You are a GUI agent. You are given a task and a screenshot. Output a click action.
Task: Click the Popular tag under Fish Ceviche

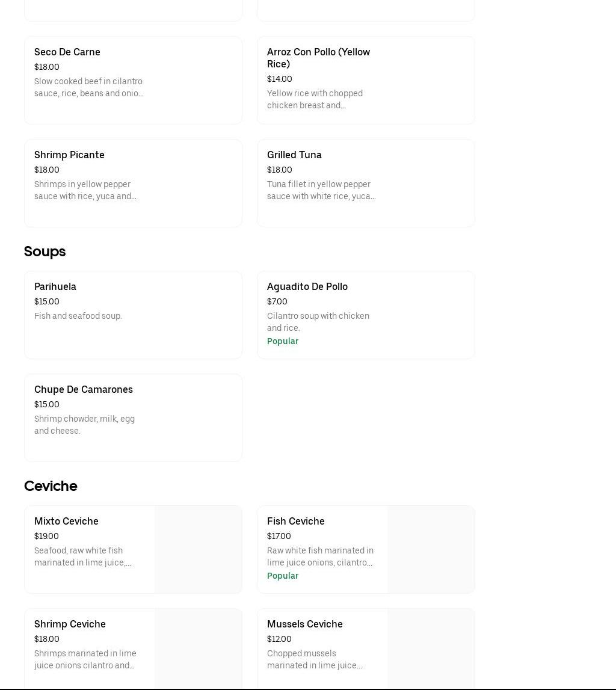(283, 576)
